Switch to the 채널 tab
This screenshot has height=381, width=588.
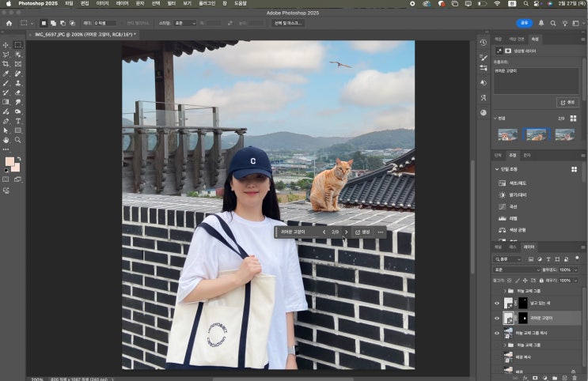tap(498, 247)
